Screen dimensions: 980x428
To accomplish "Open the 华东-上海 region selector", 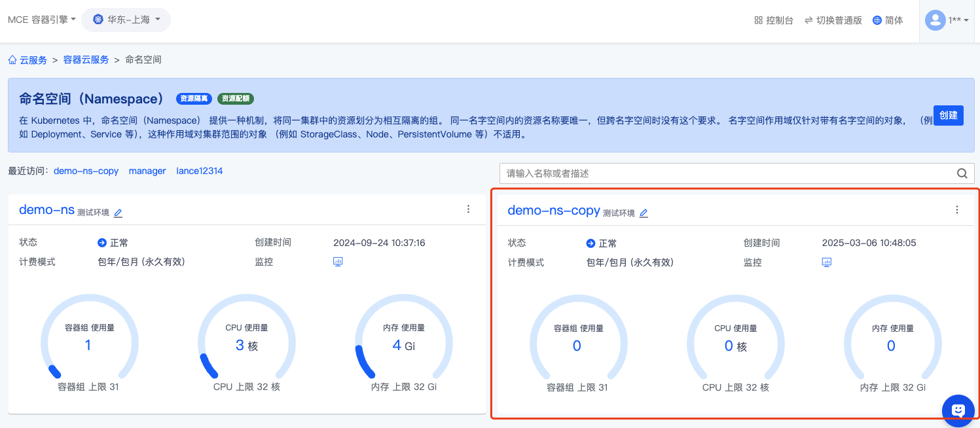I will [x=126, y=20].
